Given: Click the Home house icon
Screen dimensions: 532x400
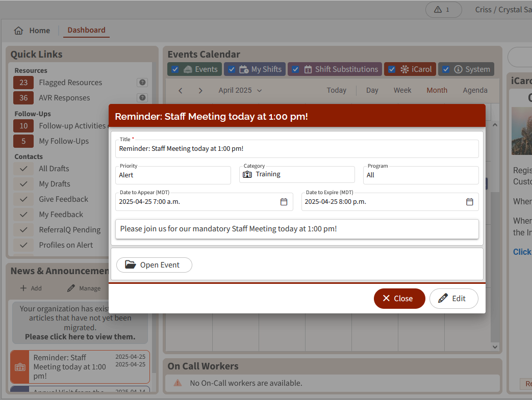Looking at the screenshot, I should (19, 31).
